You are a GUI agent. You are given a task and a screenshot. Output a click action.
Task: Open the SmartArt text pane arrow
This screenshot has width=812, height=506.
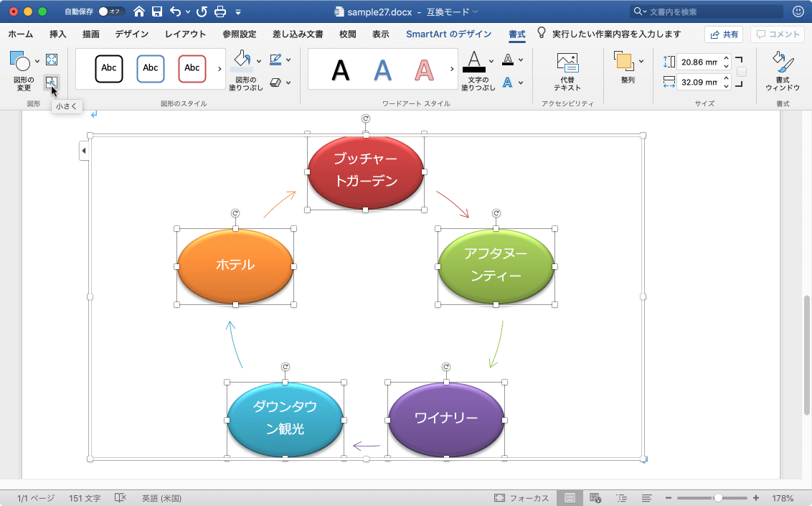(x=84, y=151)
